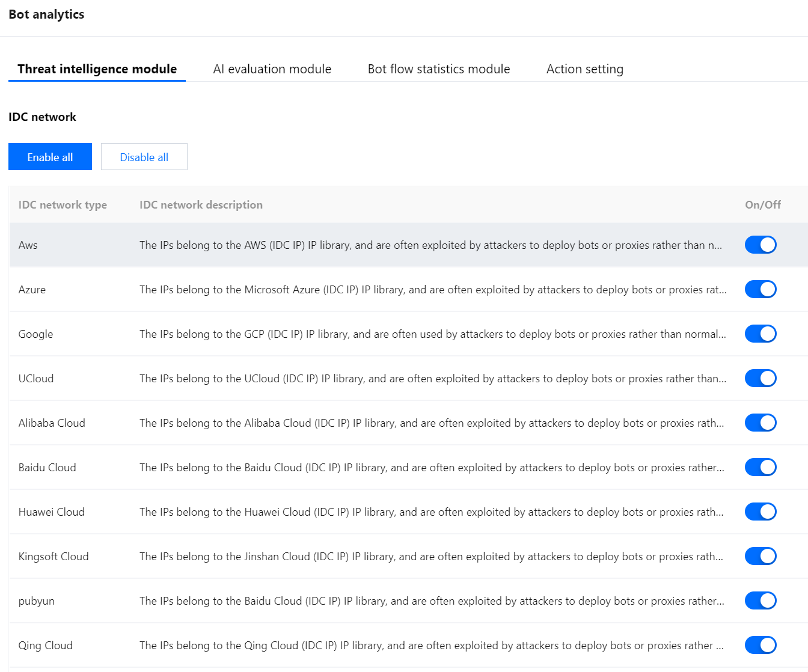Toggle off the Aws IDC network switch
This screenshot has height=672, width=808.
[761, 245]
